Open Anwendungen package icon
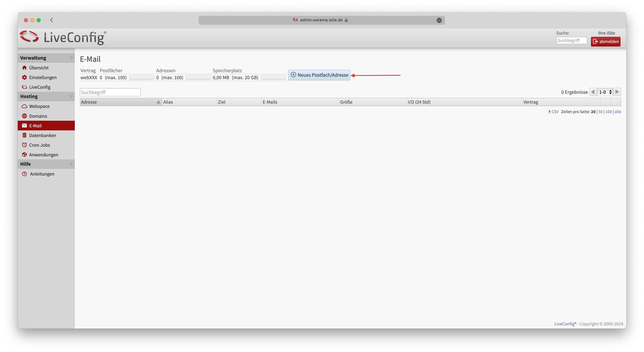Image resolution: width=644 pixels, height=352 pixels. click(x=24, y=154)
